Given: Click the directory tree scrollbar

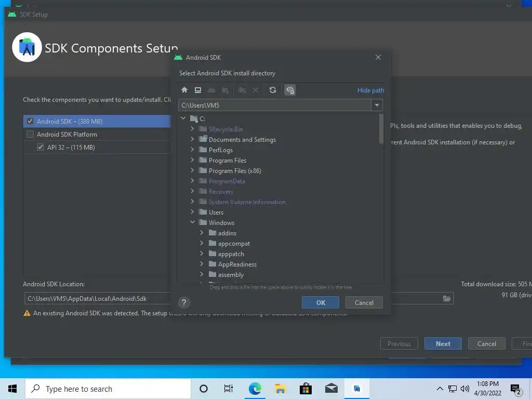Looking at the screenshot, I should point(381,129).
